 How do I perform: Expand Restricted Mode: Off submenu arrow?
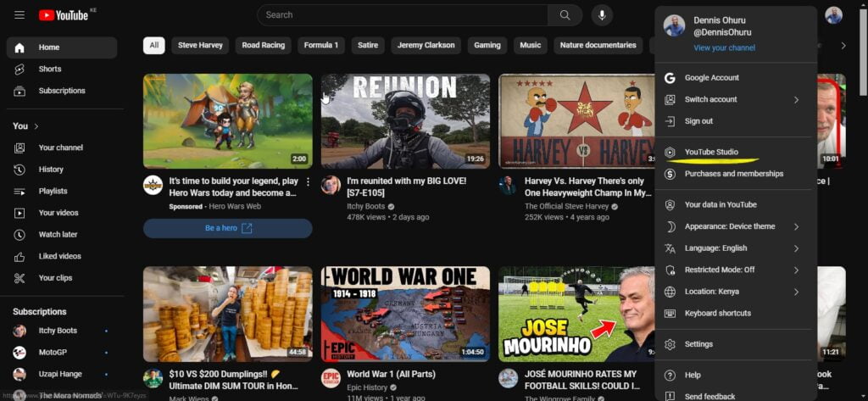point(796,270)
